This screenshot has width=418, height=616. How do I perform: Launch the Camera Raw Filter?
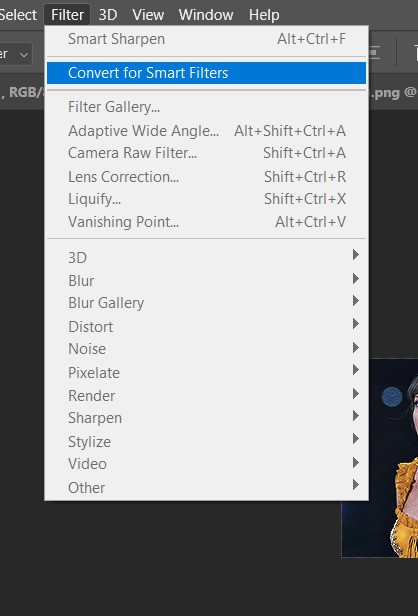[x=206, y=153]
